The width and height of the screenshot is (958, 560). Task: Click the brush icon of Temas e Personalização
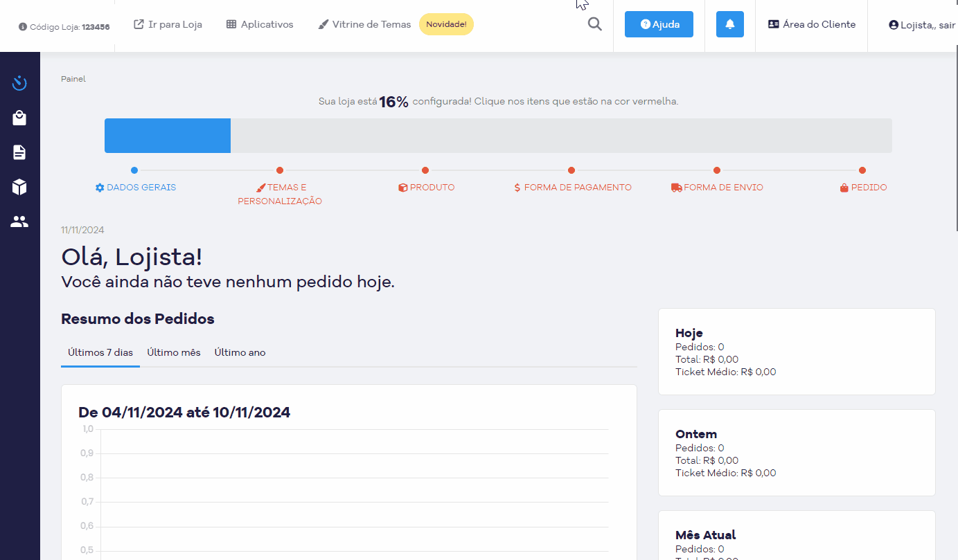click(261, 188)
